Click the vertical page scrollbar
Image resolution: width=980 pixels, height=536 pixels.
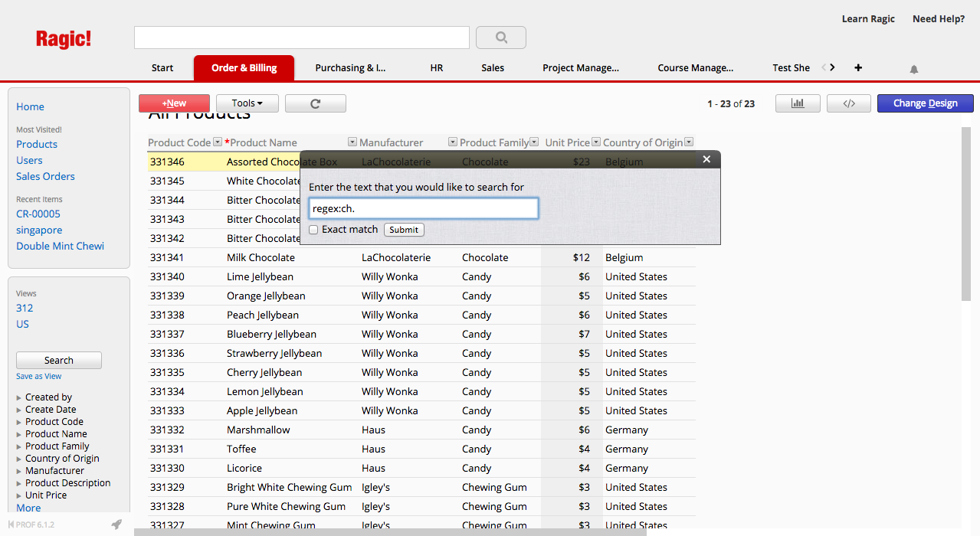pyautogui.click(x=966, y=214)
